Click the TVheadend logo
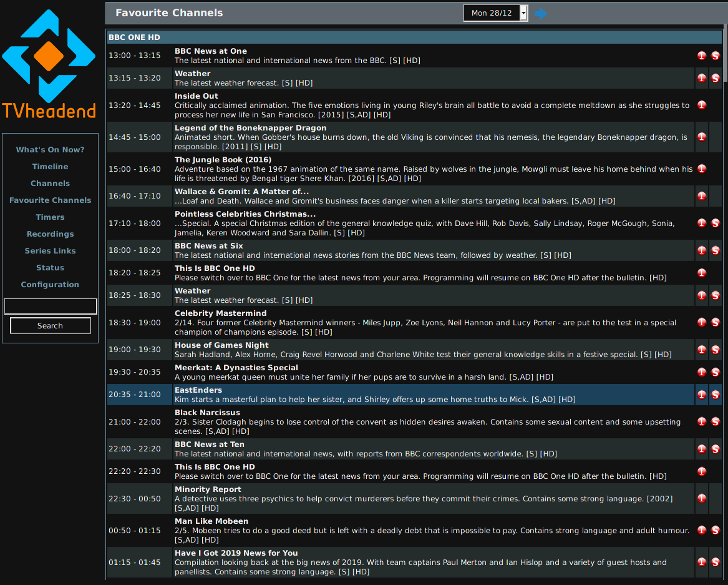The width and height of the screenshot is (728, 585). 49,64
